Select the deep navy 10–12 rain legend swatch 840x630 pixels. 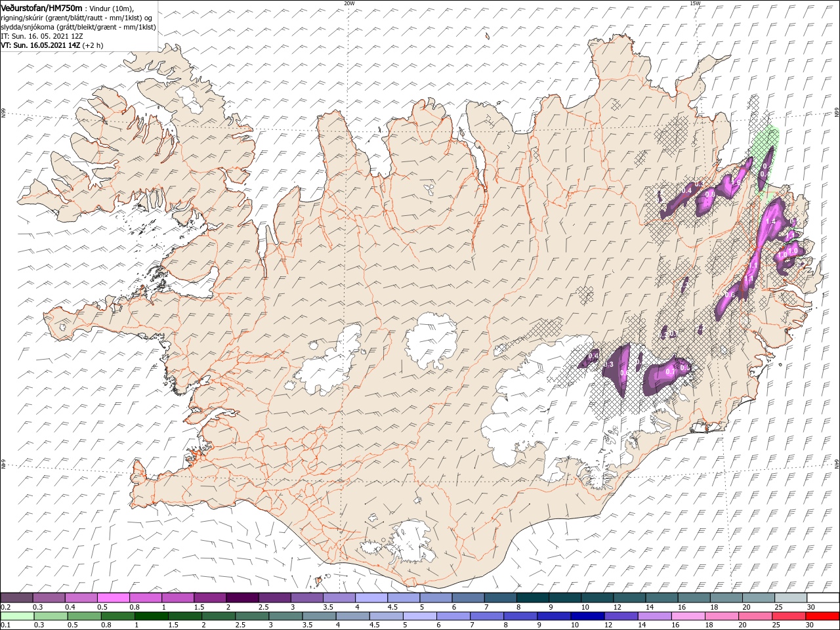click(588, 616)
